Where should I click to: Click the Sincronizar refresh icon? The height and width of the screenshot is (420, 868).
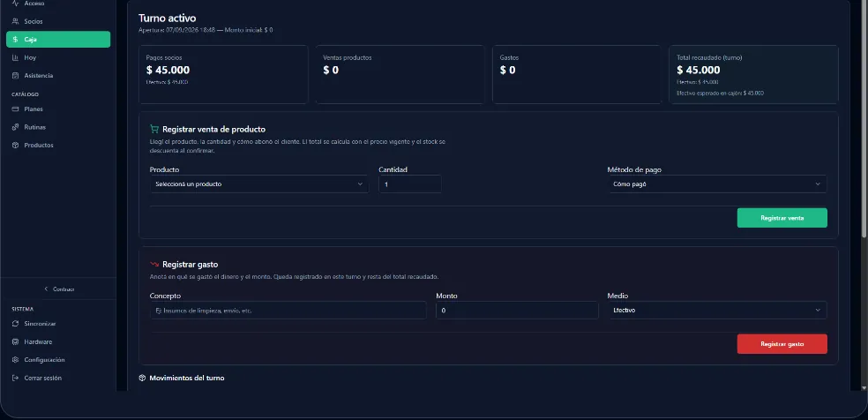click(x=15, y=324)
